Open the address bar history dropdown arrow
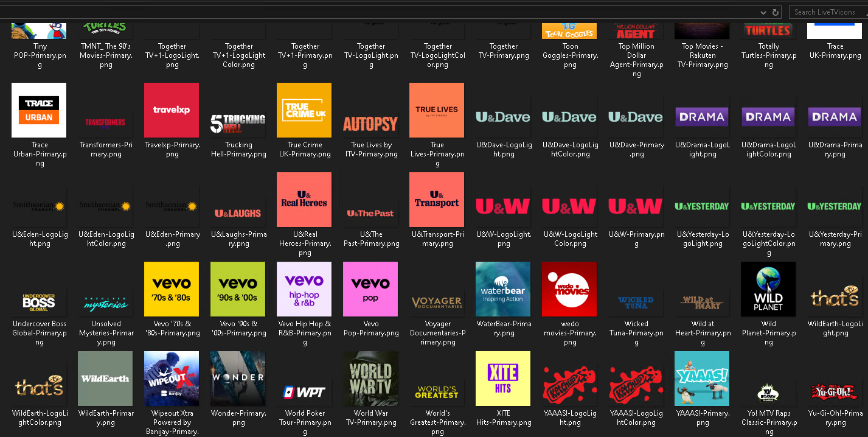Screen dimensions: 868x437 click(x=763, y=12)
